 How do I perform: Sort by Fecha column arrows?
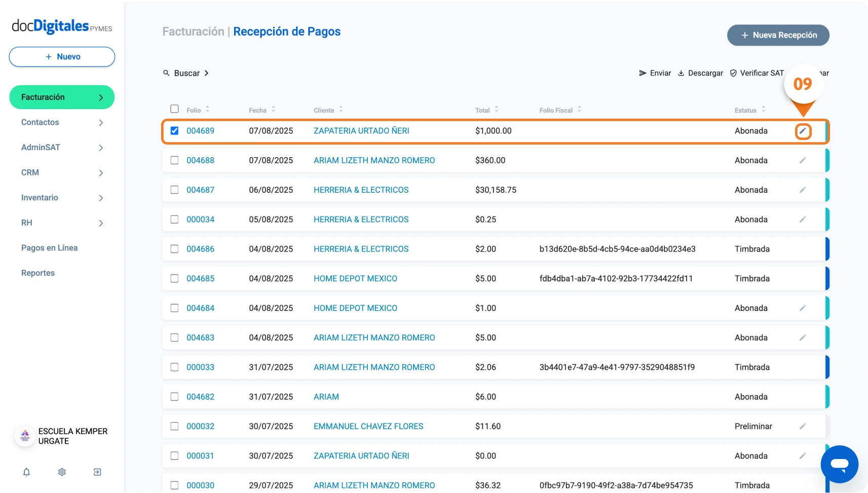point(273,109)
